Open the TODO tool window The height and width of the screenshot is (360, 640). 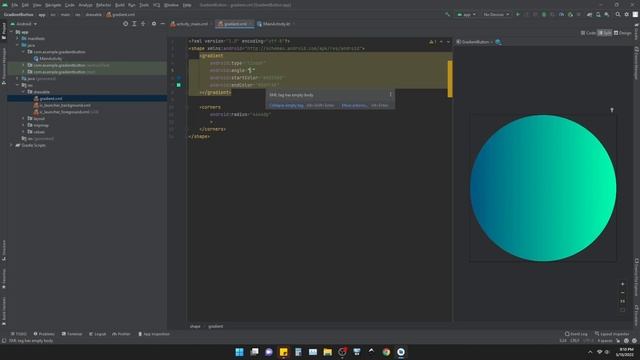19,334
